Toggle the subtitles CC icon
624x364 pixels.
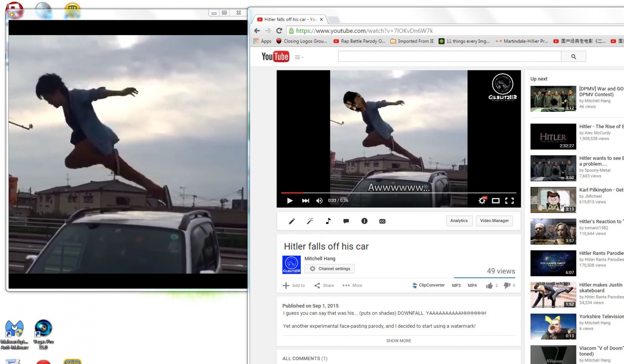[x=382, y=221]
